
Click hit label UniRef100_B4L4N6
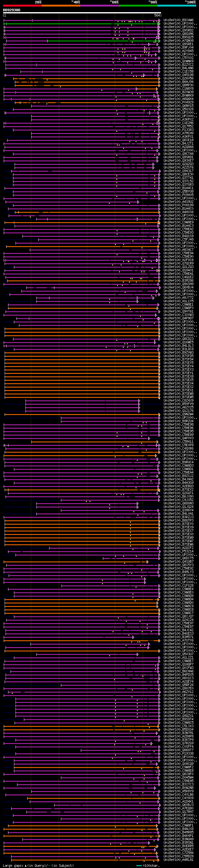point(178,68)
